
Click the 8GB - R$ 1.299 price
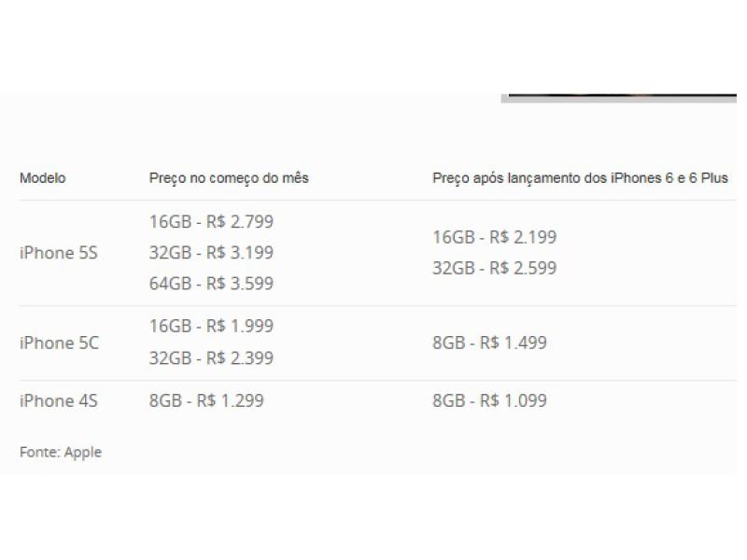[206, 400]
